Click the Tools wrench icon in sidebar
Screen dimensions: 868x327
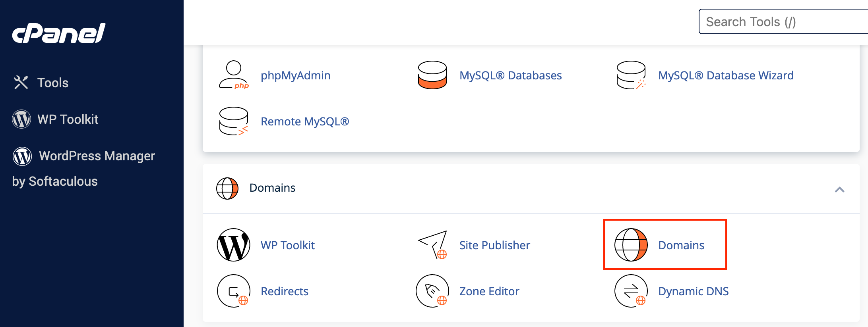pos(21,83)
